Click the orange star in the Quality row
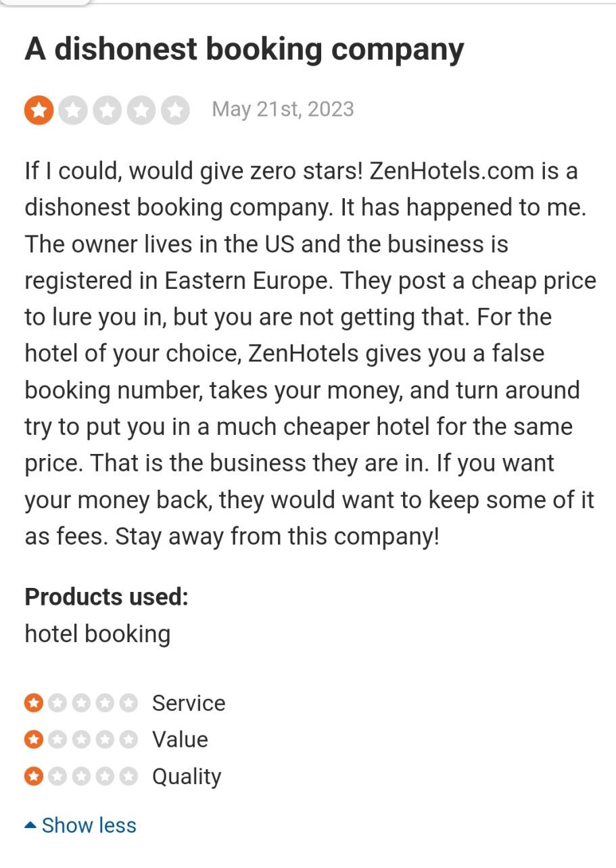 (33, 776)
